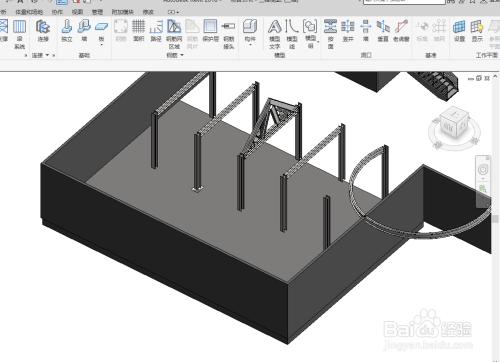The image size is (500, 362).
Task: Select the Isolated foundation (独立) tool
Action: pyautogui.click(x=67, y=31)
